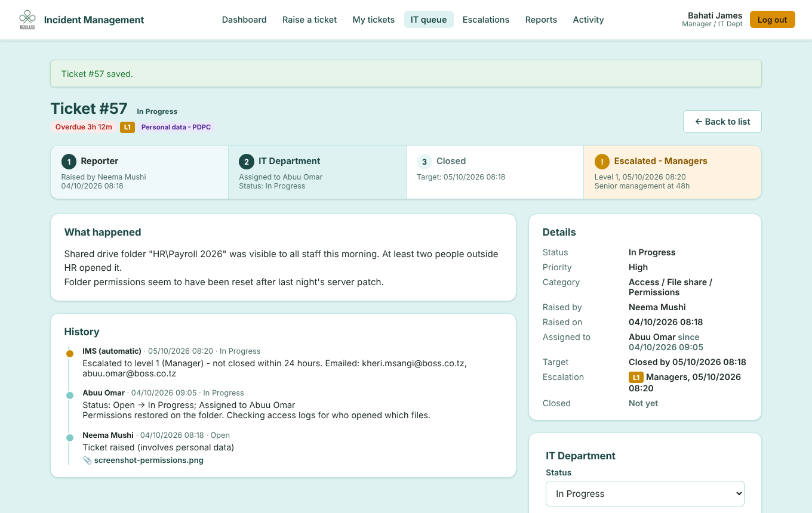
Task: Switch to My tickets
Action: click(374, 20)
